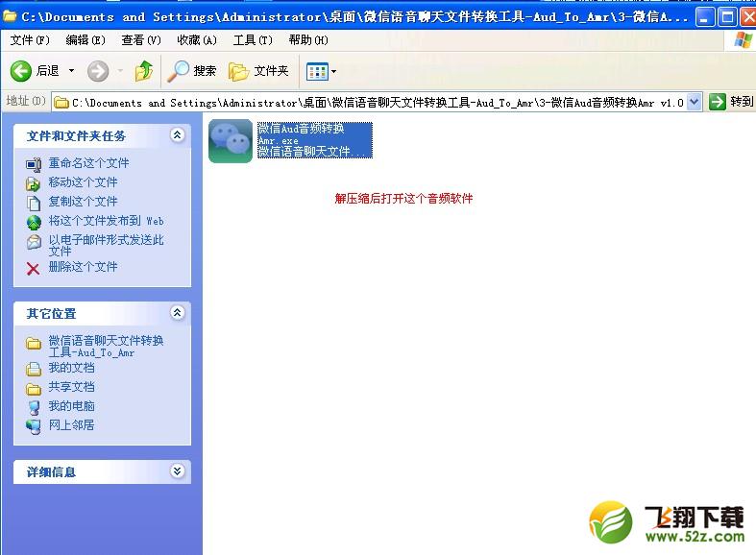Click the 共享文档 folder icon
The width and height of the screenshot is (756, 555).
(34, 388)
